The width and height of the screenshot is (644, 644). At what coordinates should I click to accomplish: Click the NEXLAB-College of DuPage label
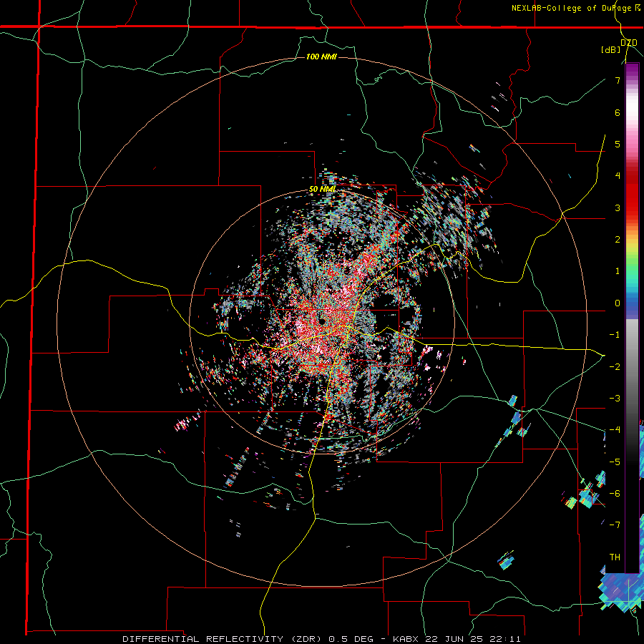pyautogui.click(x=571, y=8)
